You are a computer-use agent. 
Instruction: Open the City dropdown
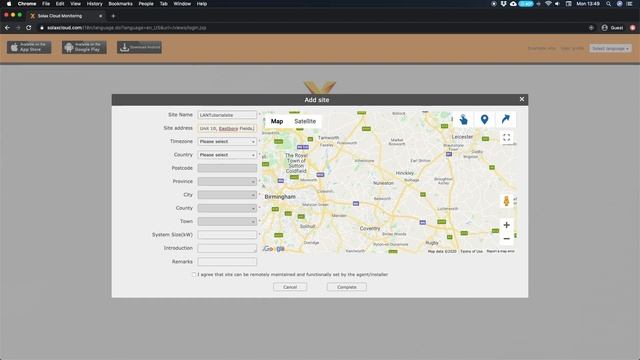pyautogui.click(x=227, y=195)
